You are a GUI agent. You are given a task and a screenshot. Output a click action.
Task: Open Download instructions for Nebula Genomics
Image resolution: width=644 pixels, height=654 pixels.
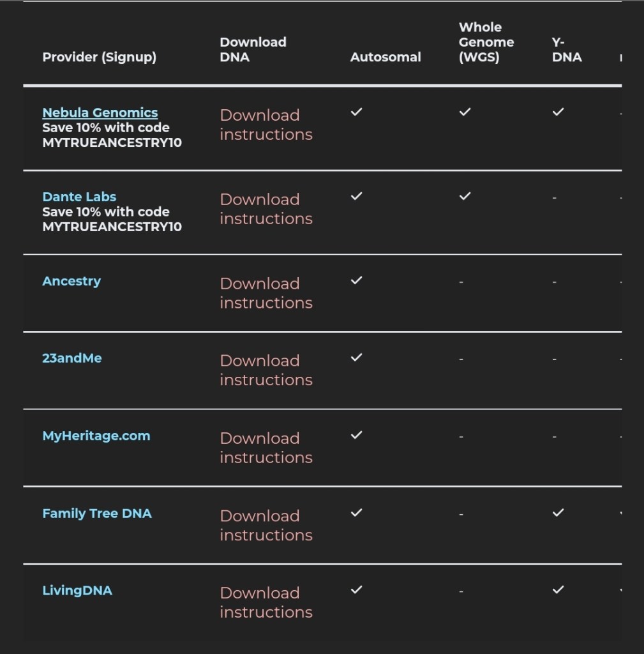(266, 125)
